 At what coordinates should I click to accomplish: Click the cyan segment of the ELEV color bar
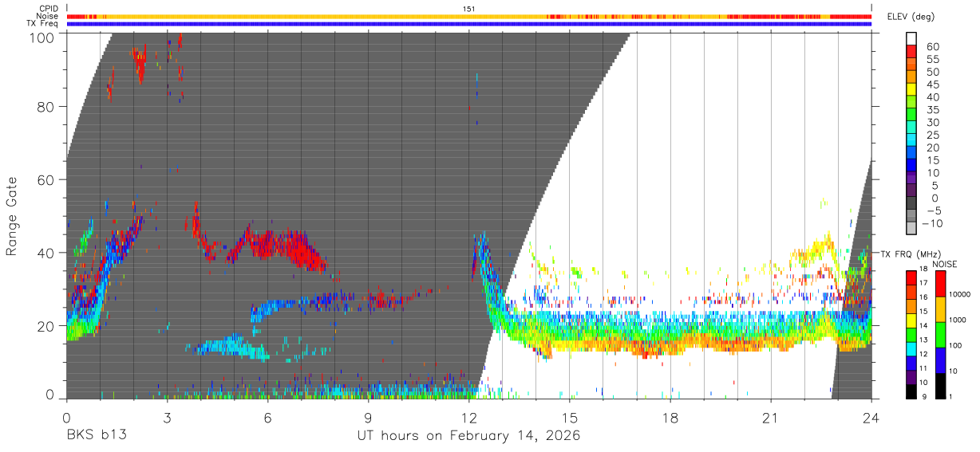[911, 140]
